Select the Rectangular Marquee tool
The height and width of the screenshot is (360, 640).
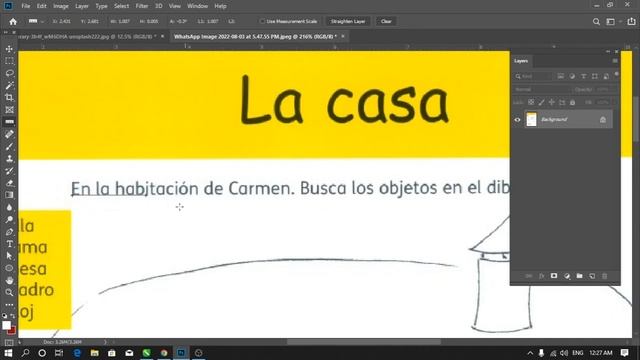click(x=9, y=61)
